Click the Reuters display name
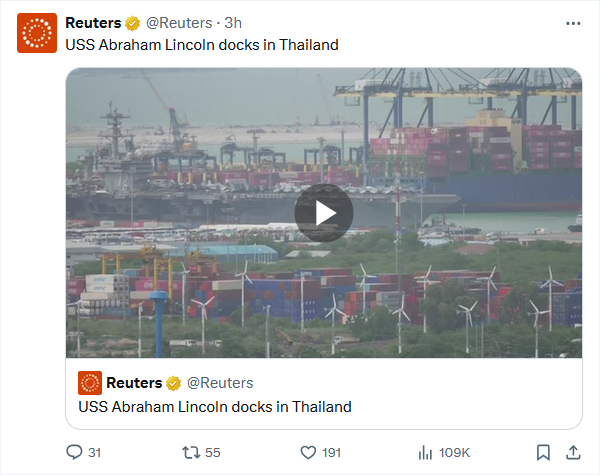This screenshot has width=600, height=475. click(x=93, y=23)
